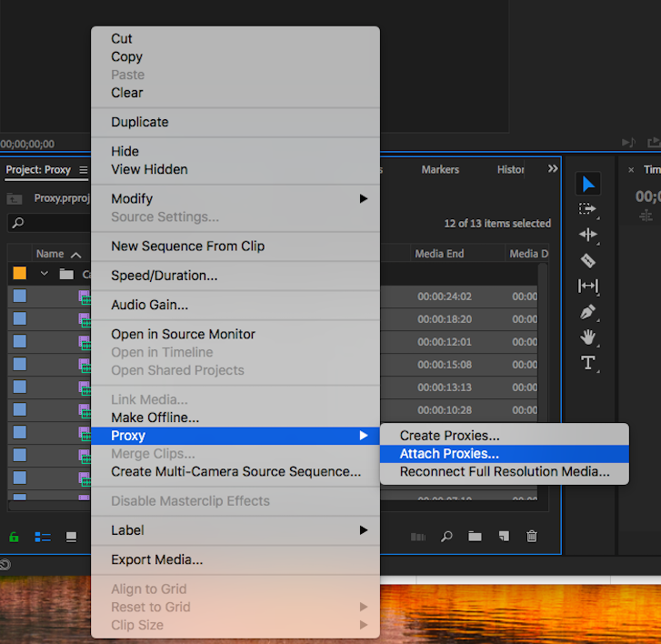Screen dimensions: 661x644
Task: Select the Hand tool
Action: [588, 337]
